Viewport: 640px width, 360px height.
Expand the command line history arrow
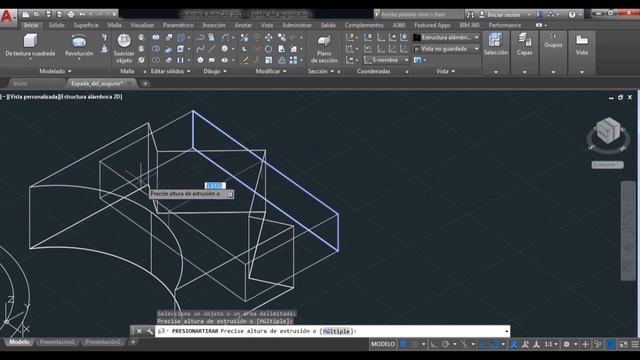(507, 331)
